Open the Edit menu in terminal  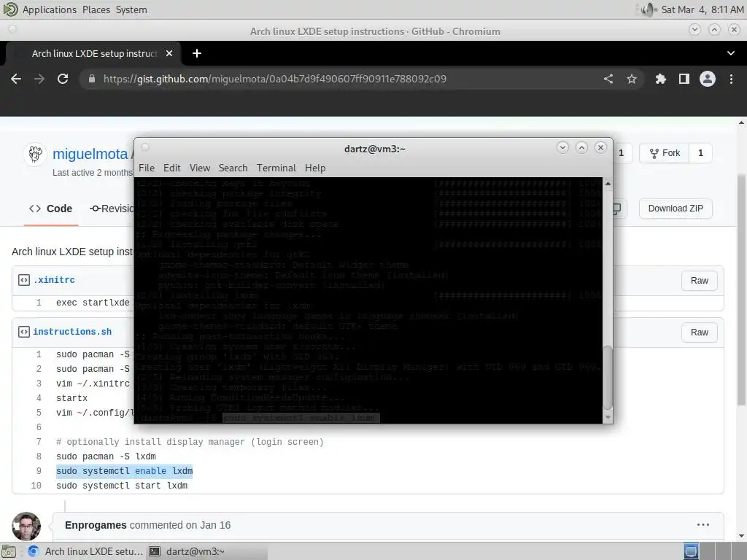(x=172, y=168)
